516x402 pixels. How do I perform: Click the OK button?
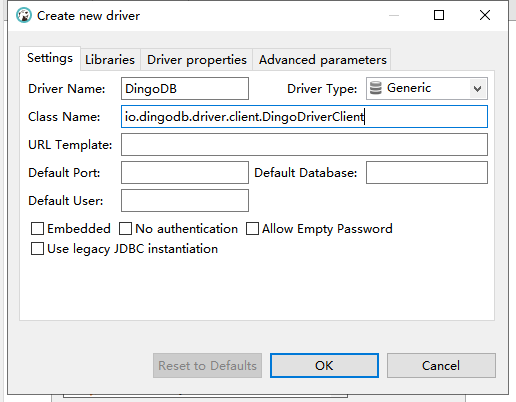[x=324, y=366]
